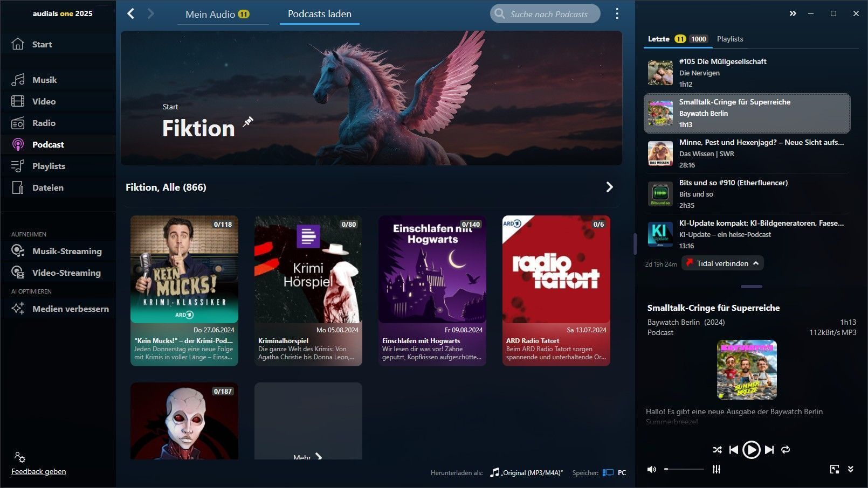868x488 pixels.
Task: Adjust the volume slider
Action: [684, 469]
